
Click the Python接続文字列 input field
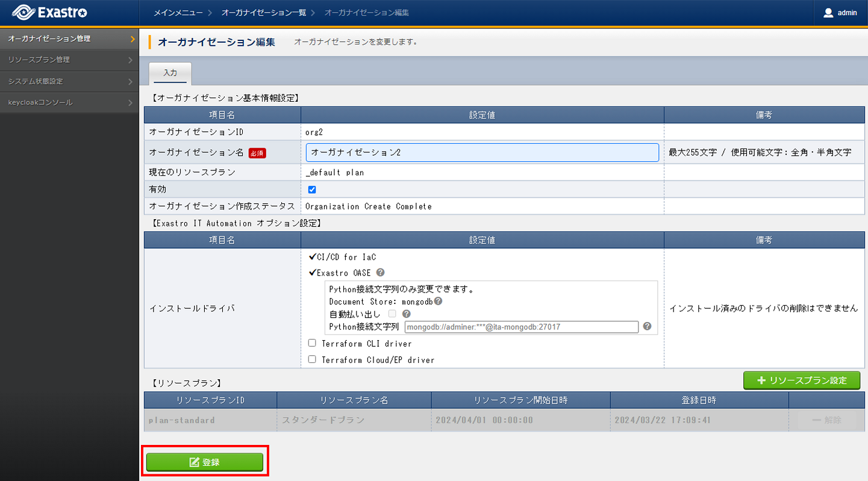522,327
